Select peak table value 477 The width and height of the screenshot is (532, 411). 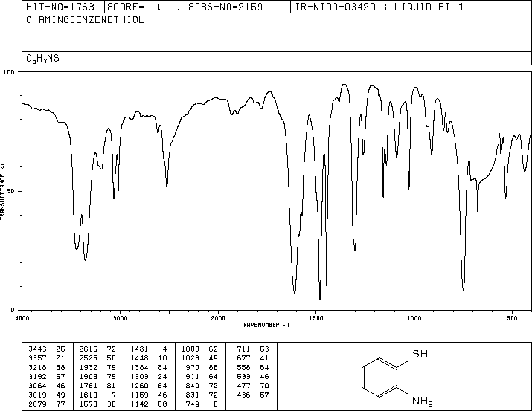click(243, 386)
